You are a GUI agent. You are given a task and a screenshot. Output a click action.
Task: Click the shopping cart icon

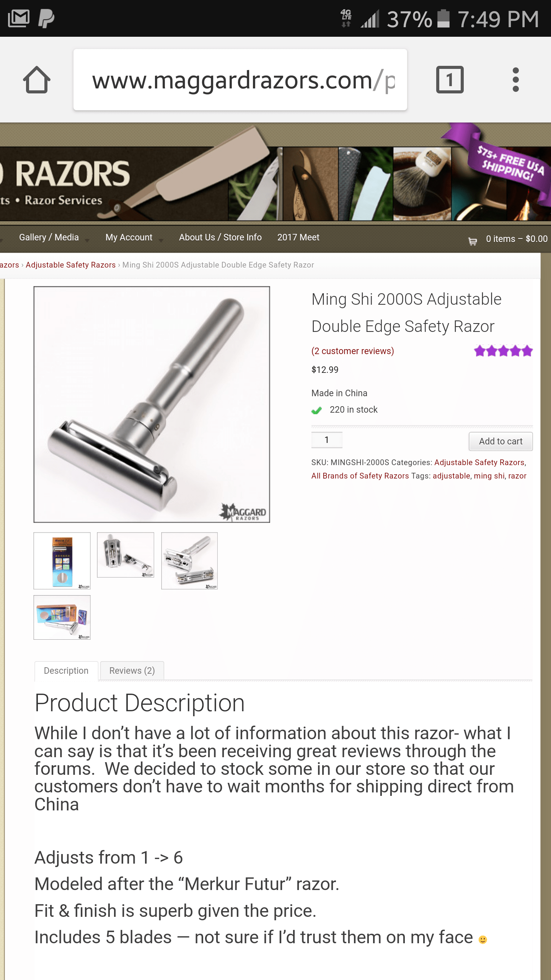pyautogui.click(x=473, y=241)
